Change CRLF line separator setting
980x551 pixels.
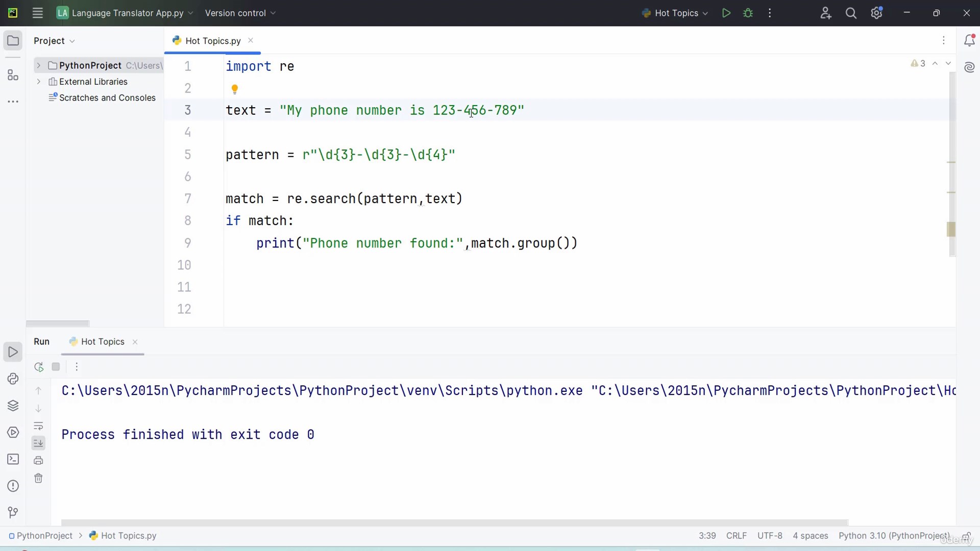click(x=737, y=536)
